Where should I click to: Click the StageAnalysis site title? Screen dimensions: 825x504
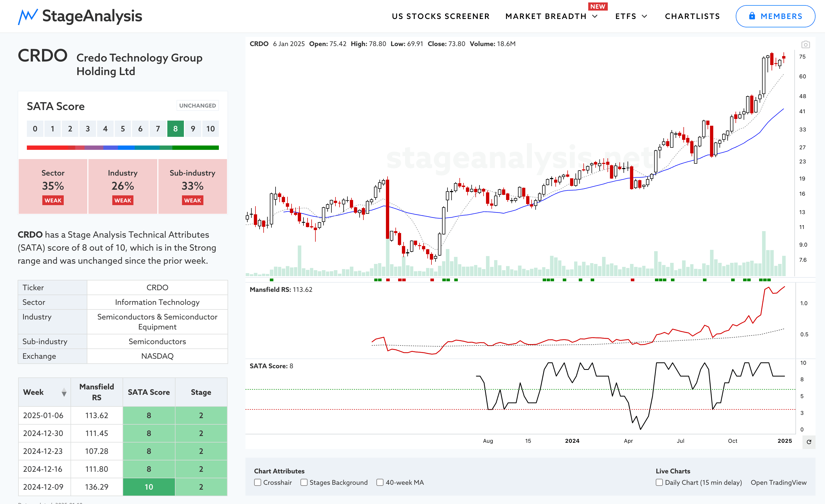tap(92, 16)
